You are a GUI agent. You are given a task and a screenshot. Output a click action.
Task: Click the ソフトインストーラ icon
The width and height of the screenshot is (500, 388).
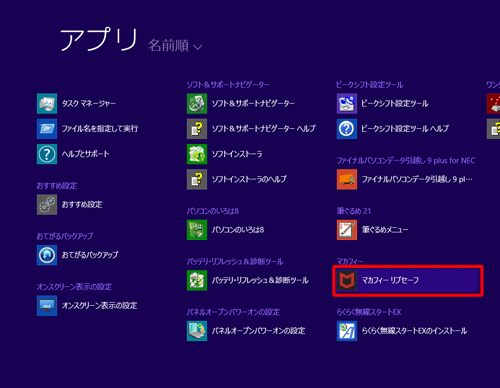197,154
